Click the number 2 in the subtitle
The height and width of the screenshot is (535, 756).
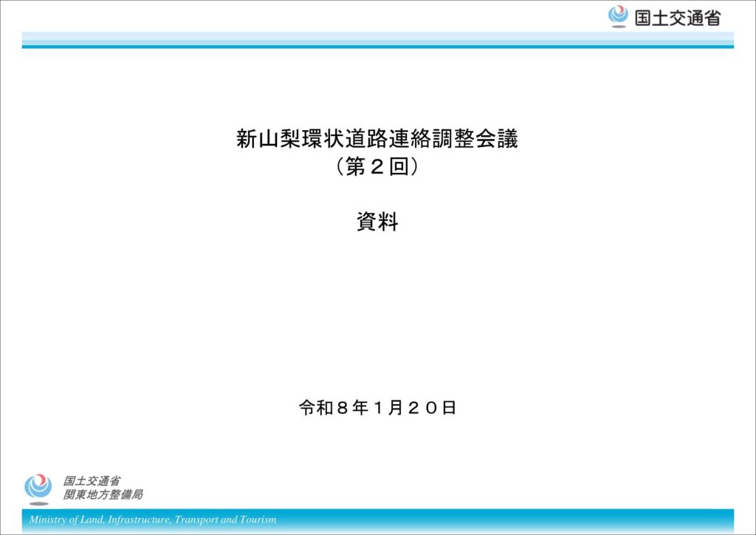(x=377, y=168)
